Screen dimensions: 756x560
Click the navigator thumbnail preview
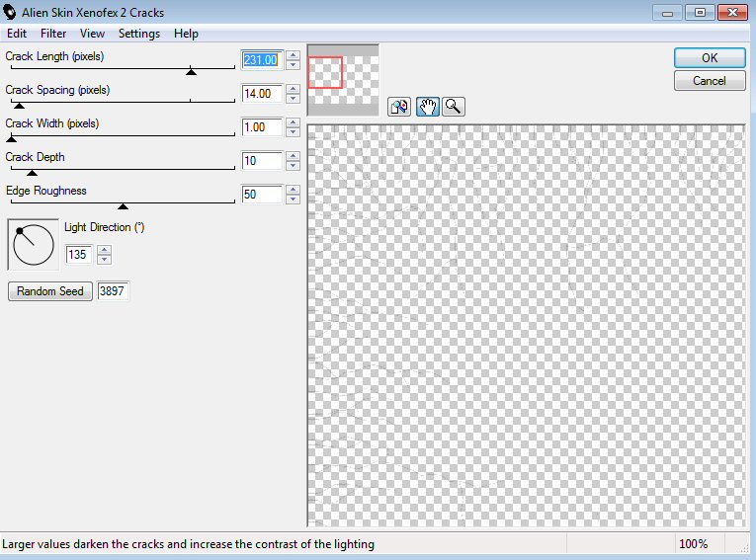[343, 80]
